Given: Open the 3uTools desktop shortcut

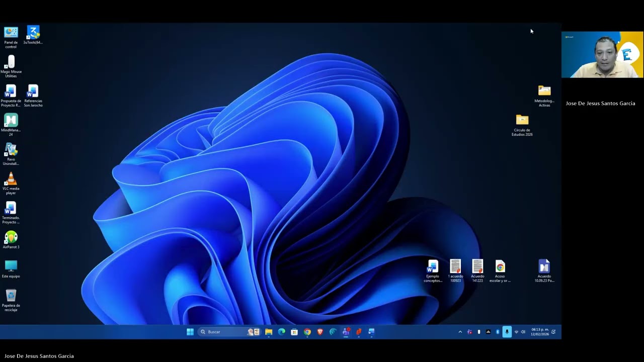Looking at the screenshot, I should pos(33,35).
